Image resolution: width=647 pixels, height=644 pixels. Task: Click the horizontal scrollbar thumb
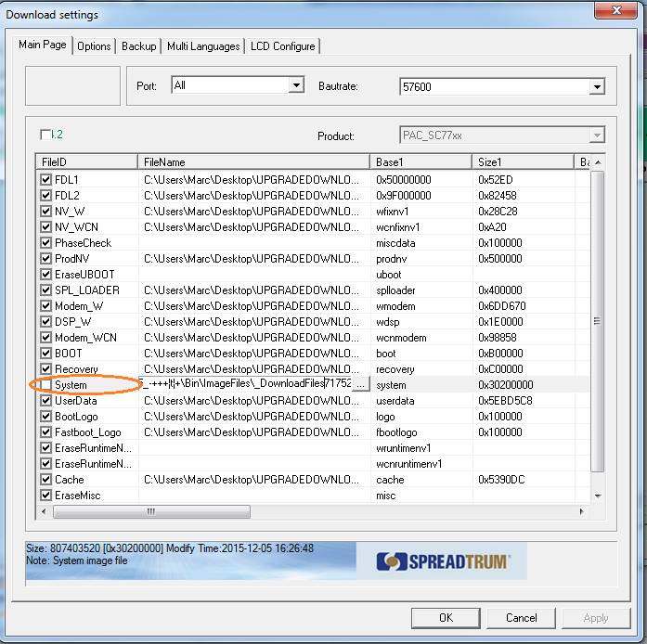(151, 511)
